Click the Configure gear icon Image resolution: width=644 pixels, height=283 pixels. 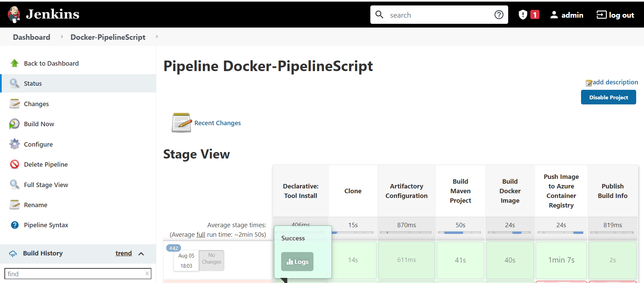tap(14, 144)
